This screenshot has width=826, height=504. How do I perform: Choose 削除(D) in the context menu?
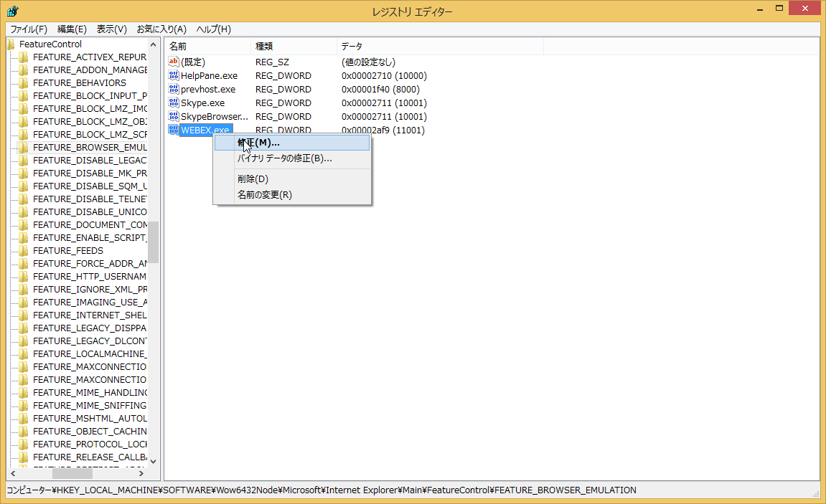[253, 179]
